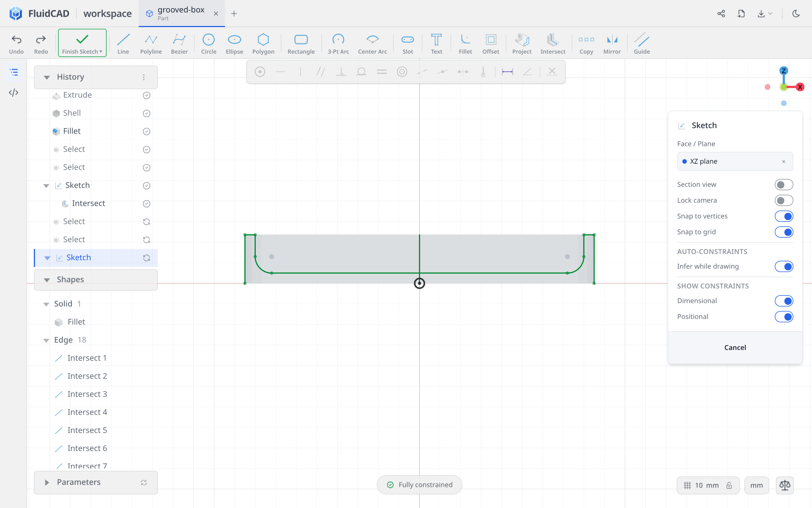
Task: Activate the Slot tool
Action: (408, 44)
